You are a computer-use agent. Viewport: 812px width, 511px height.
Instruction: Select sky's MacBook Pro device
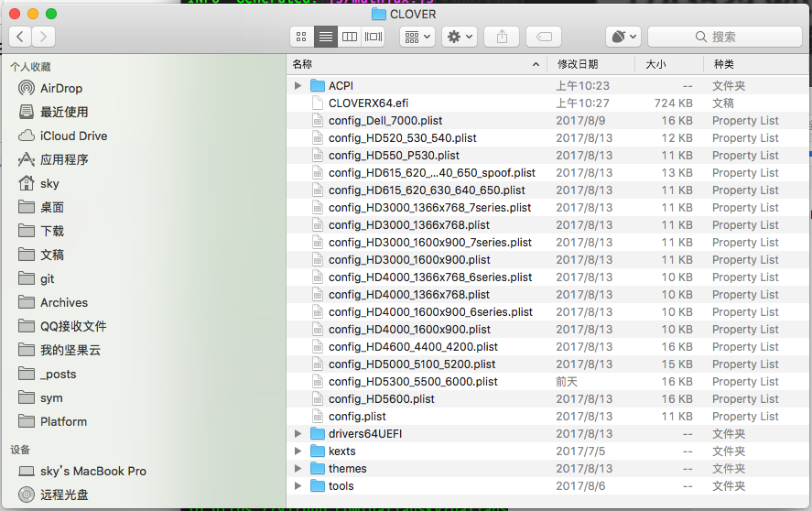pyautogui.click(x=82, y=471)
